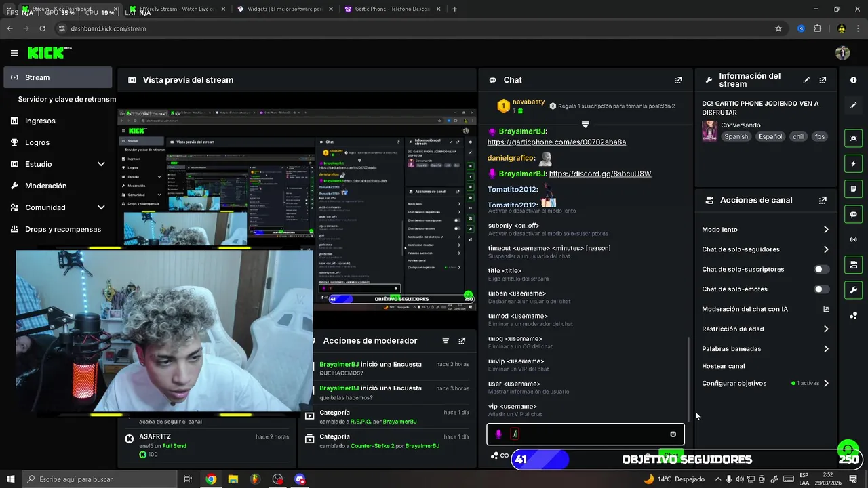The height and width of the screenshot is (488, 868).
Task: Edit stream information with pencil icon
Action: pyautogui.click(x=806, y=80)
